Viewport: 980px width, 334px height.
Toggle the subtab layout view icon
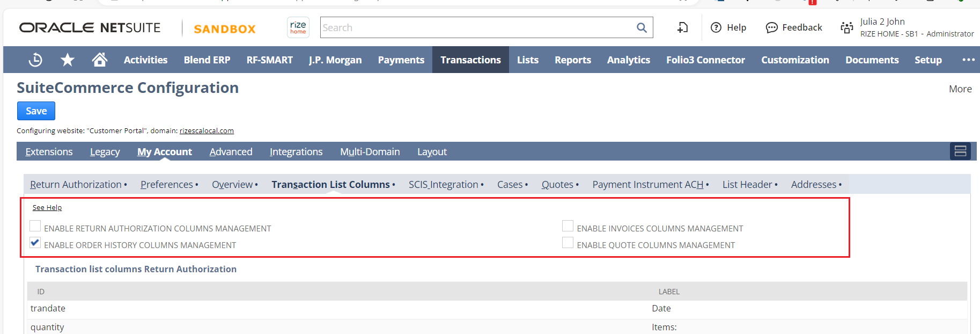pos(960,151)
